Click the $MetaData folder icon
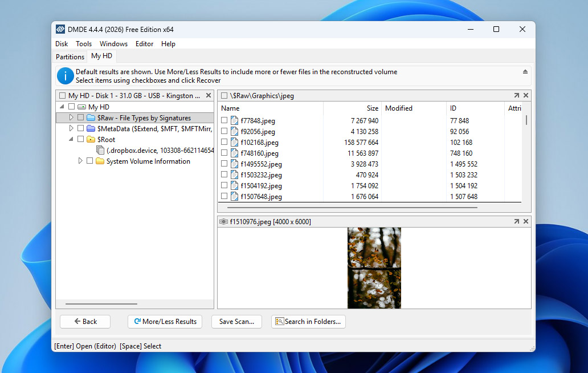The height and width of the screenshot is (373, 588). (91, 129)
